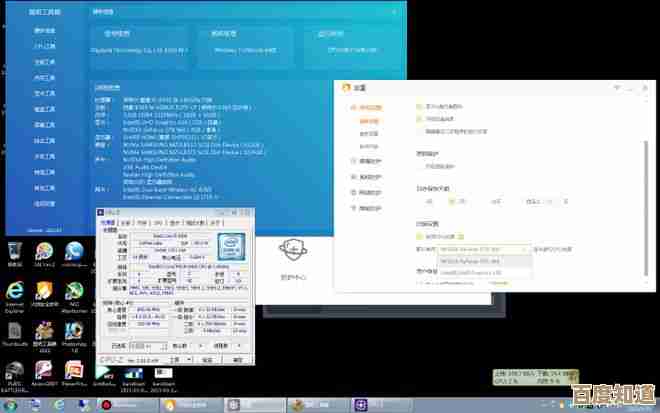Open 显卡工具 in the toolbox sidebar
Viewport: 660px width, 413px height.
click(x=44, y=93)
